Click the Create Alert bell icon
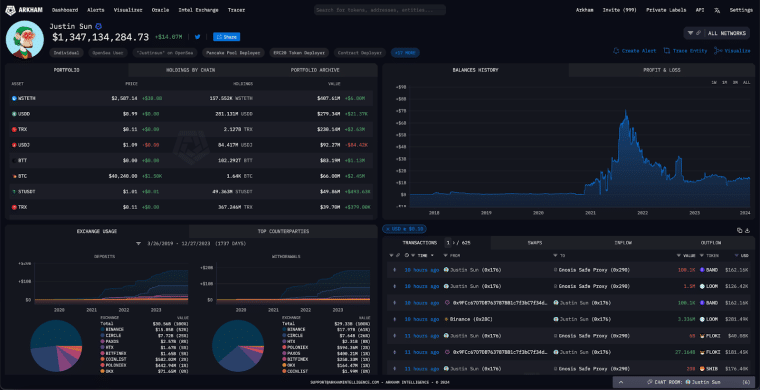This screenshot has height=390, width=760. 616,51
